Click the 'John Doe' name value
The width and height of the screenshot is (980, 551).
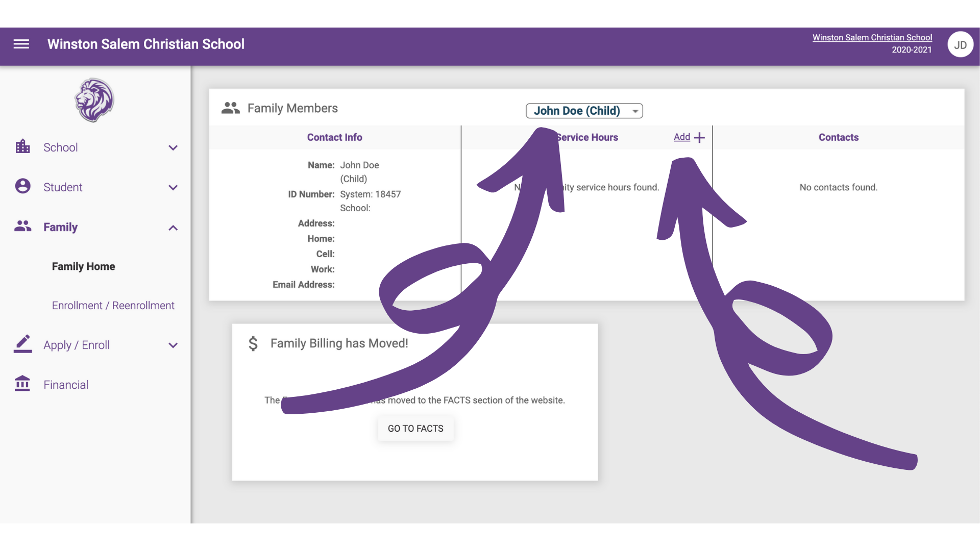pyautogui.click(x=359, y=165)
